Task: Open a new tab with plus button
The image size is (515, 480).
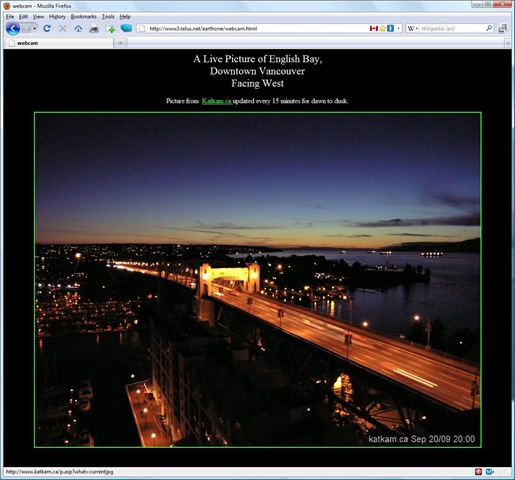Action: tap(120, 43)
